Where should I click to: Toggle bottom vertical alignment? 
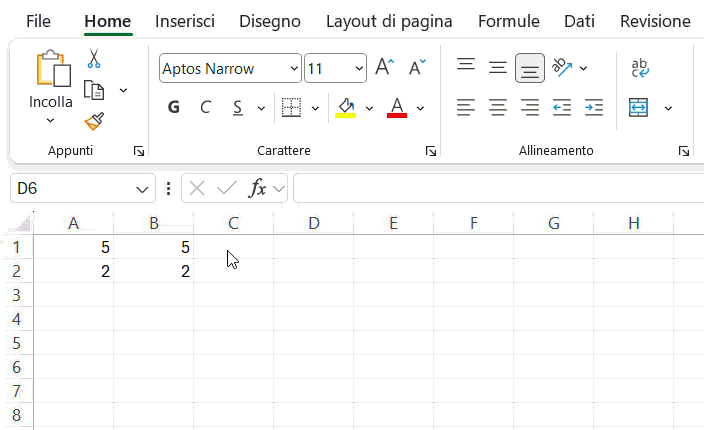[530, 68]
